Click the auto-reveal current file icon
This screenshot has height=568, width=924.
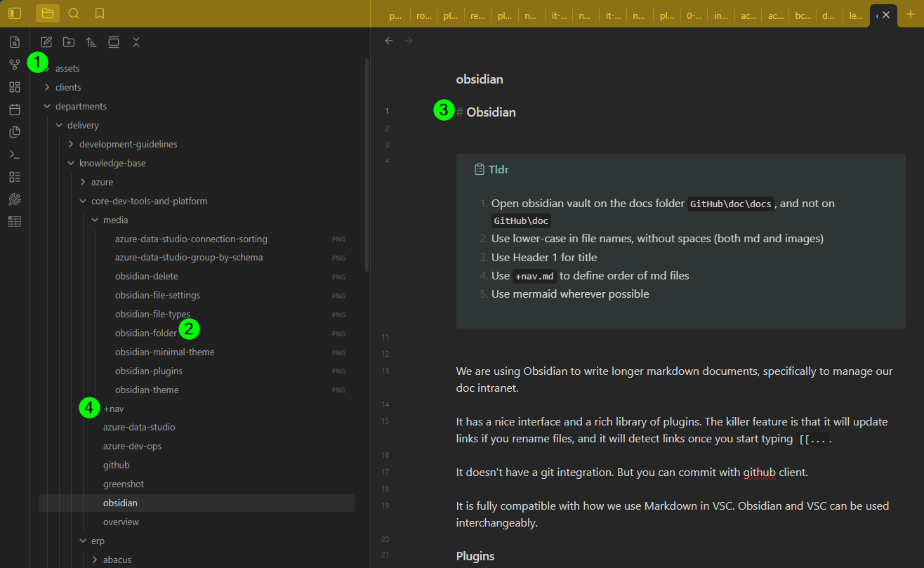(114, 42)
